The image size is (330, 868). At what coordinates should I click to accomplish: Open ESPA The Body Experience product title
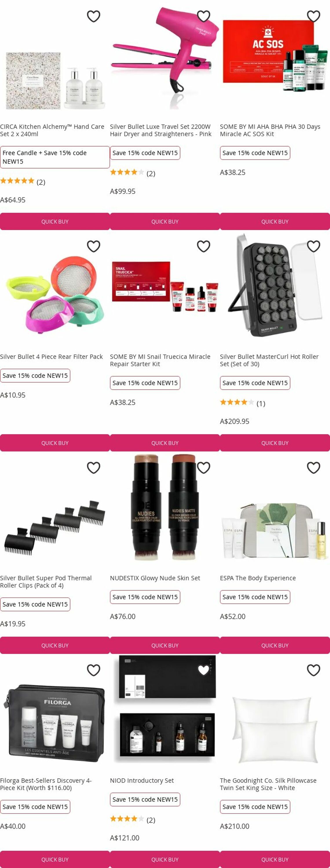click(x=258, y=578)
